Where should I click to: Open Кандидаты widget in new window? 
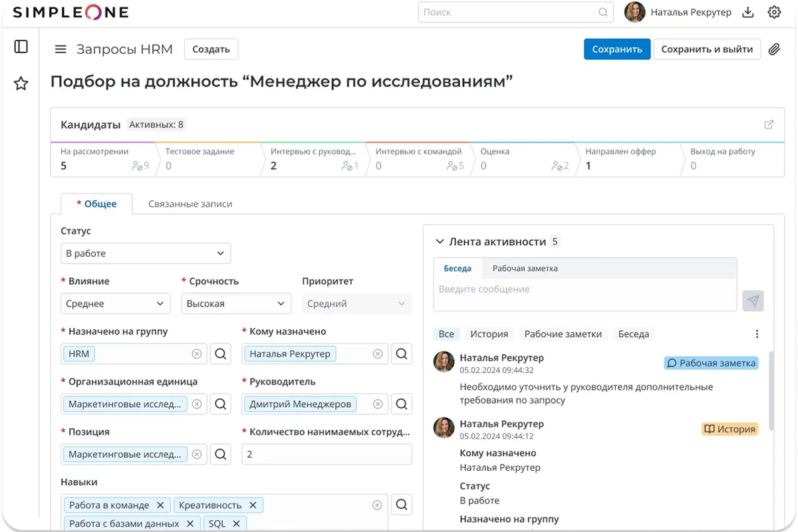769,124
